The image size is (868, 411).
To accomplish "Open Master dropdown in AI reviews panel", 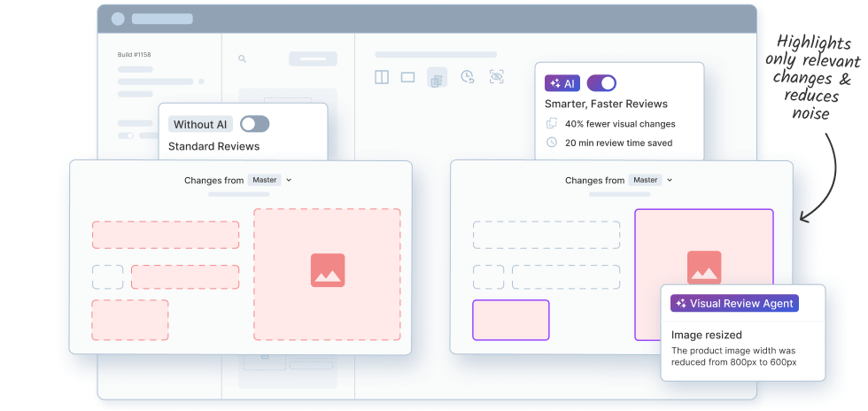I will tap(650, 180).
